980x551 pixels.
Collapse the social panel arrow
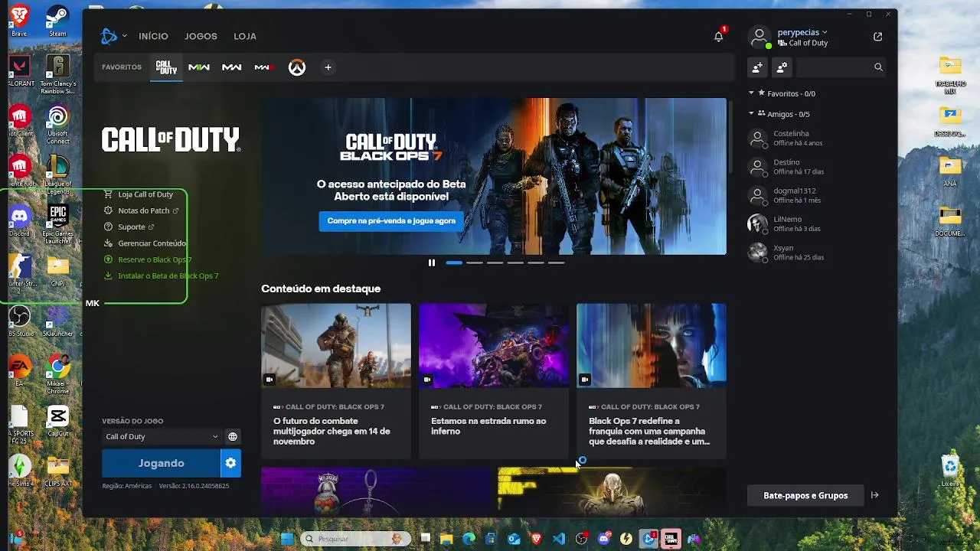874,495
